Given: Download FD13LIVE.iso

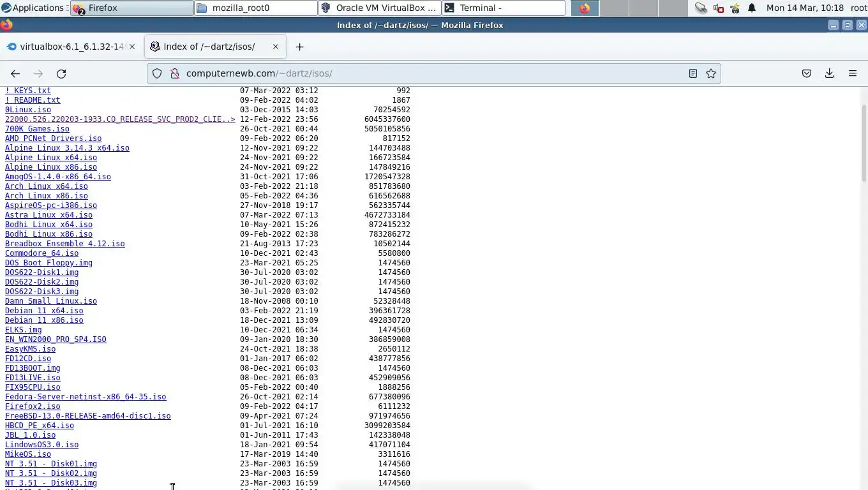Looking at the screenshot, I should click(33, 378).
